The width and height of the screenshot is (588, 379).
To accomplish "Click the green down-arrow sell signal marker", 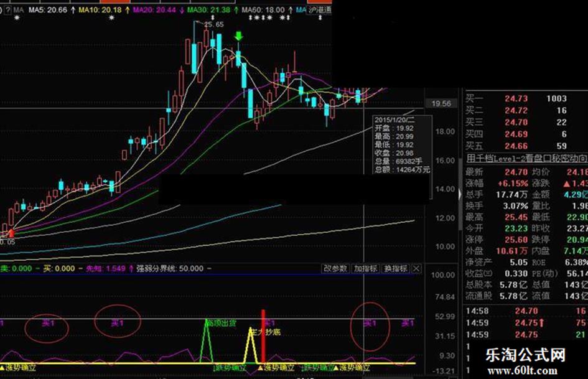I will click(238, 36).
